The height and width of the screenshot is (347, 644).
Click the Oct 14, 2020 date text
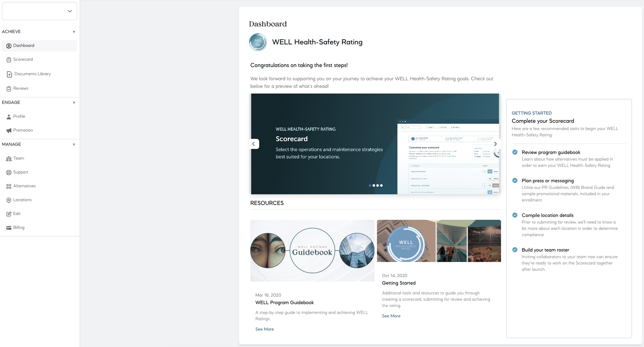[x=395, y=276]
